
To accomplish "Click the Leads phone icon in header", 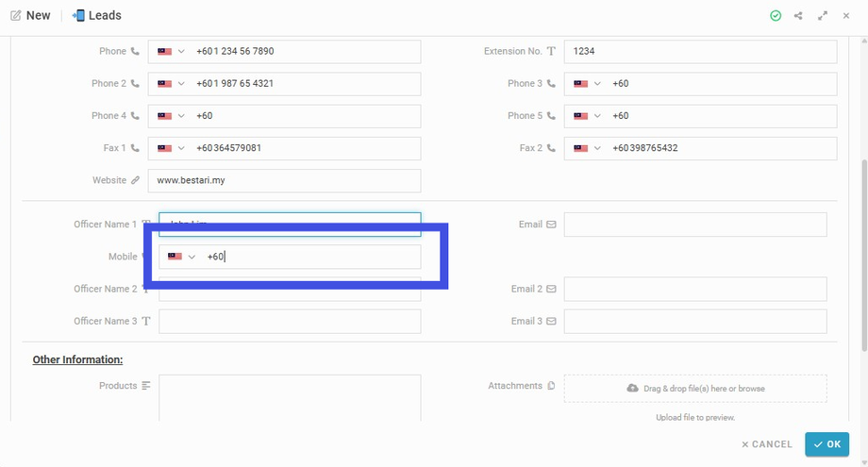I will pos(78,16).
